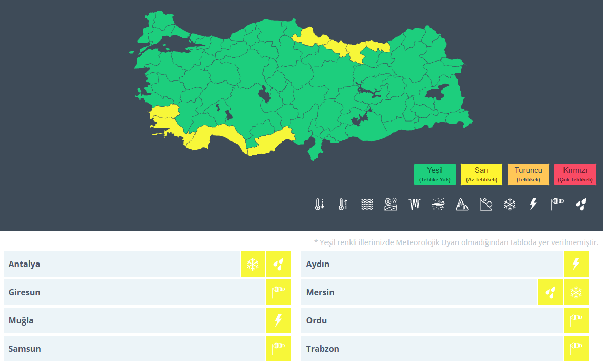Click the rain icon in Mersin row
This screenshot has width=603, height=364.
click(x=550, y=293)
